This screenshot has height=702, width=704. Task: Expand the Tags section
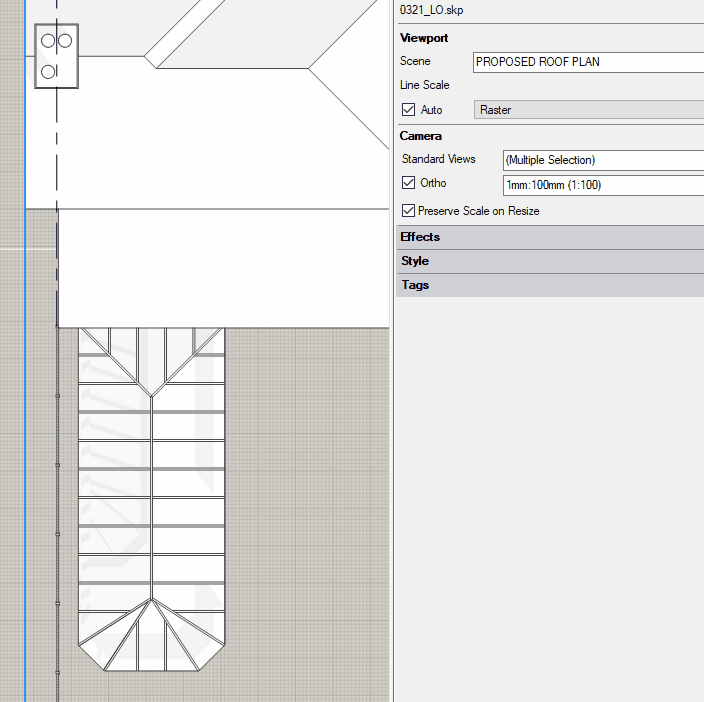[550, 285]
